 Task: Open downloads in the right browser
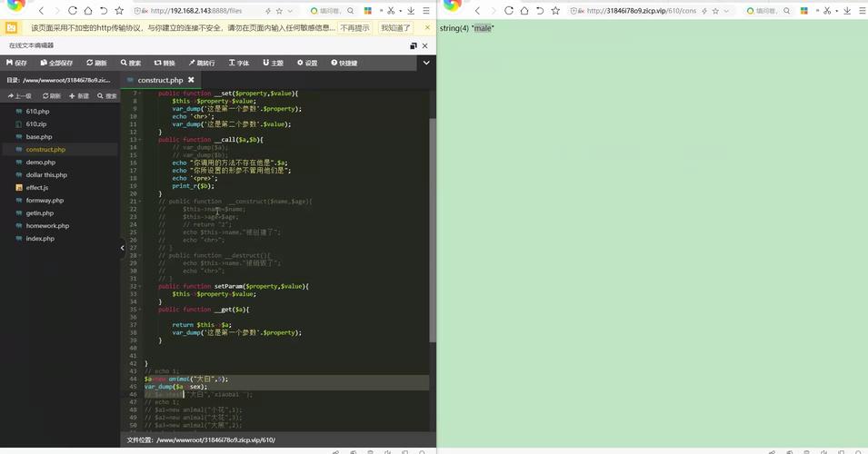tap(847, 11)
